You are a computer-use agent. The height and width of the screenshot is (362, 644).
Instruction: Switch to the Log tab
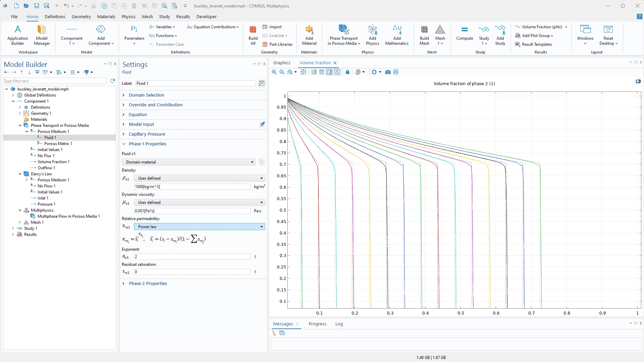click(339, 324)
